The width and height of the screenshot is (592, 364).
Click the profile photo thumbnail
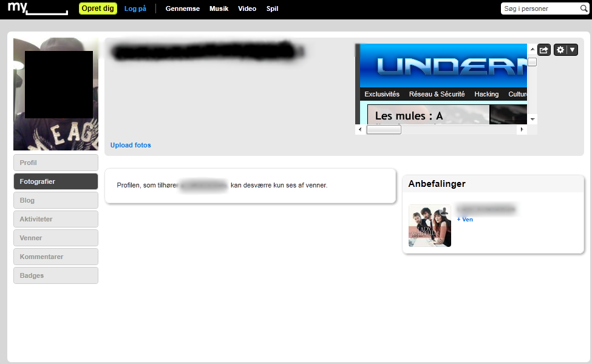point(56,94)
